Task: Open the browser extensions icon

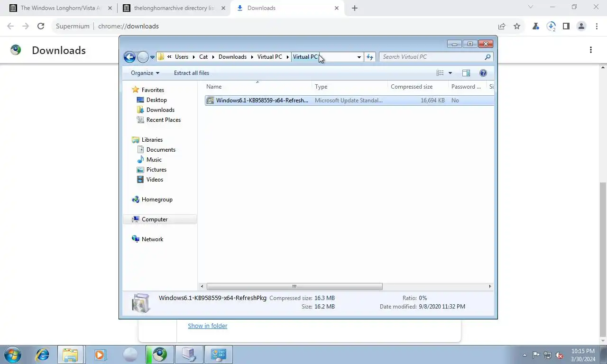Action: pyautogui.click(x=536, y=27)
